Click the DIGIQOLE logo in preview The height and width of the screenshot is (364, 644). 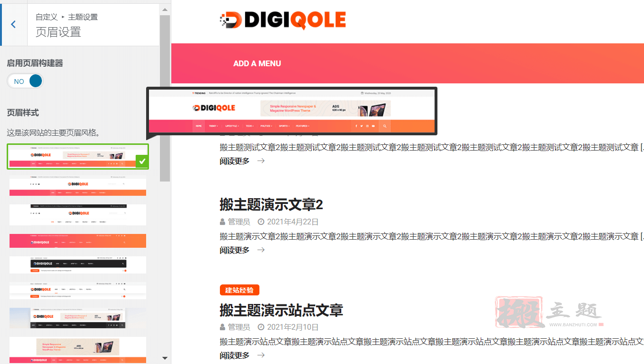283,20
